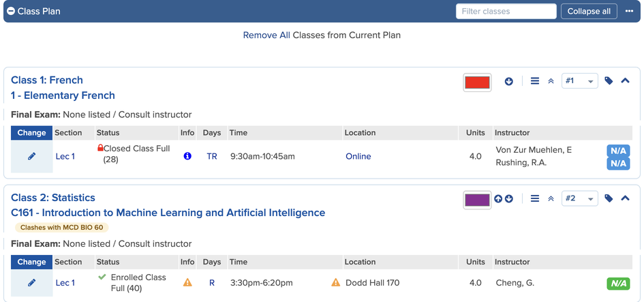Click the Filter classes input field
Viewport: 644px width, 302px height.
(506, 11)
